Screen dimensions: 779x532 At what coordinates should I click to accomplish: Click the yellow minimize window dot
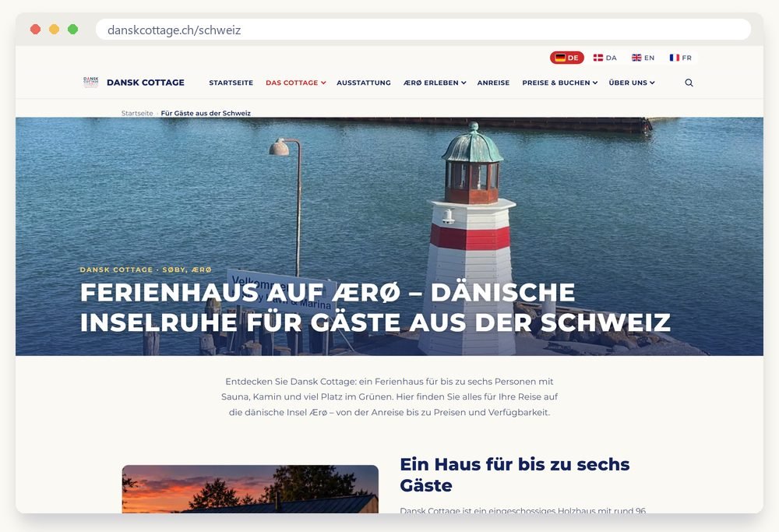pyautogui.click(x=55, y=30)
